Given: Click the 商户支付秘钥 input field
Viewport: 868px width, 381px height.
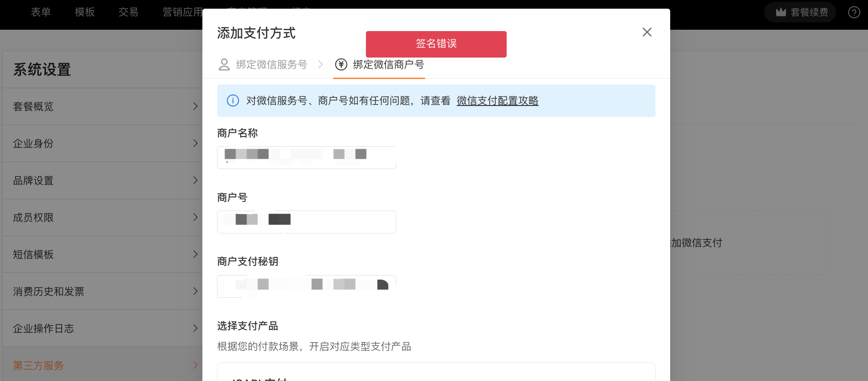Looking at the screenshot, I should click(307, 286).
